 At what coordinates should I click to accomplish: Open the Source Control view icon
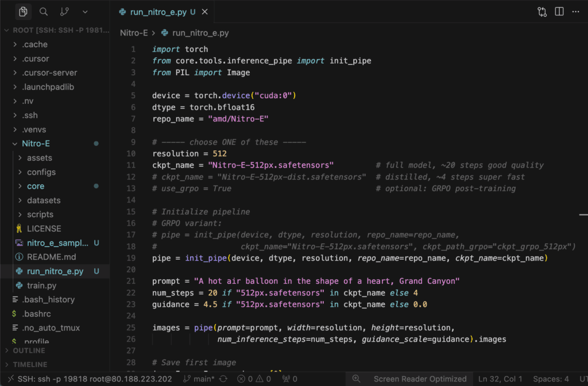(x=64, y=11)
